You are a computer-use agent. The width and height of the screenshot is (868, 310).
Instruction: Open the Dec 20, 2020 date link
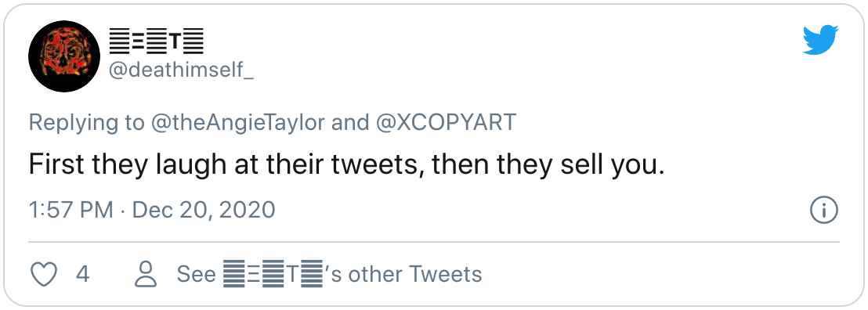(204, 211)
